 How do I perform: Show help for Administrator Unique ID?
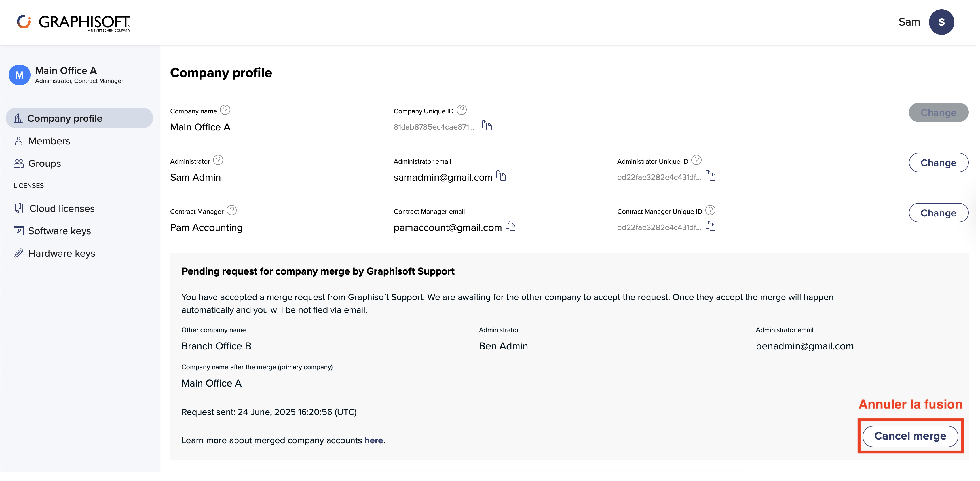coord(696,160)
